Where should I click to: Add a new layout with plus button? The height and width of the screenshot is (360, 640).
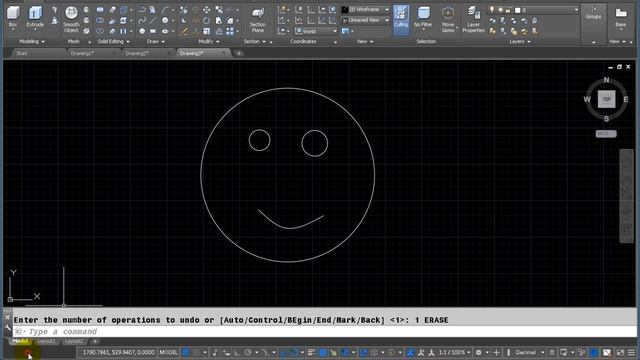(95, 341)
